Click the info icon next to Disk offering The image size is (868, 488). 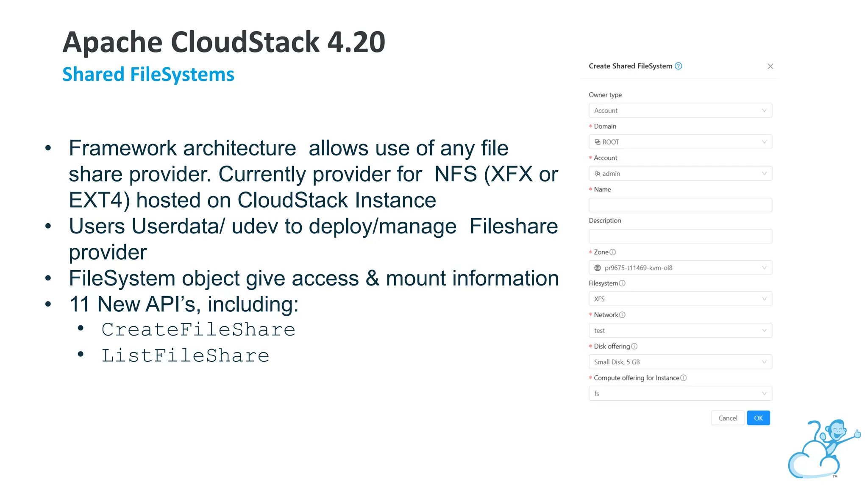634,346
